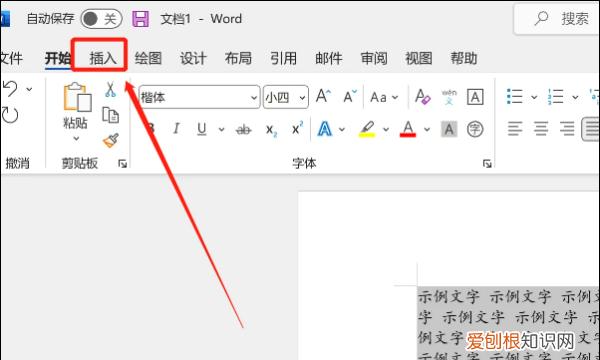Open the 帮助 ribbon tab

coord(464,59)
